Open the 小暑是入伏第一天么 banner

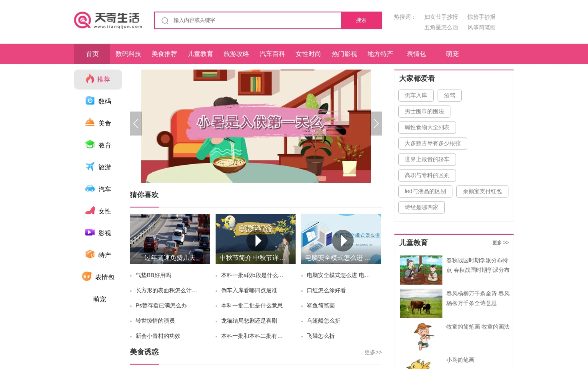256,126
